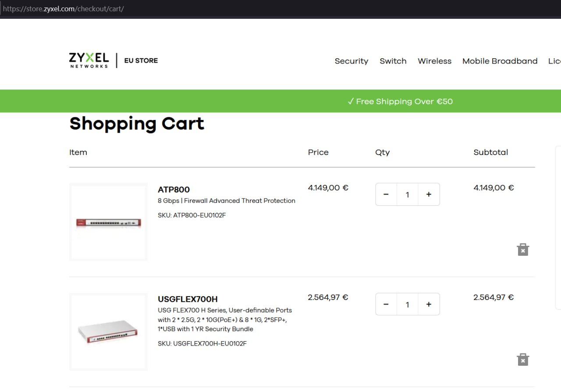Click the USGFLEX700H product title link
This screenshot has width=561, height=392.
click(x=188, y=299)
